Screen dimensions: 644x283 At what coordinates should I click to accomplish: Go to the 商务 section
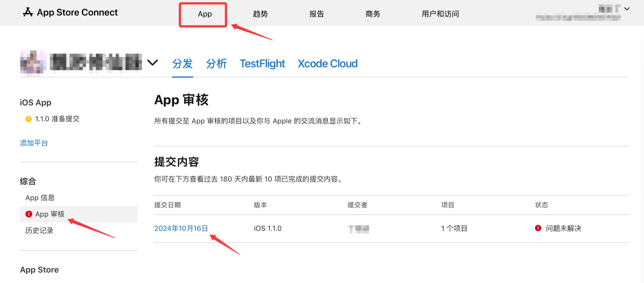(x=373, y=14)
